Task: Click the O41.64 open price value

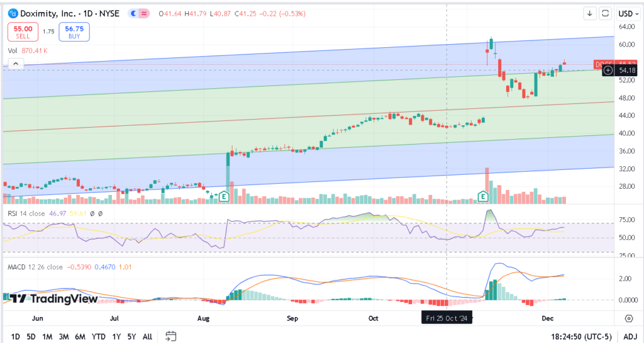Action: [170, 14]
